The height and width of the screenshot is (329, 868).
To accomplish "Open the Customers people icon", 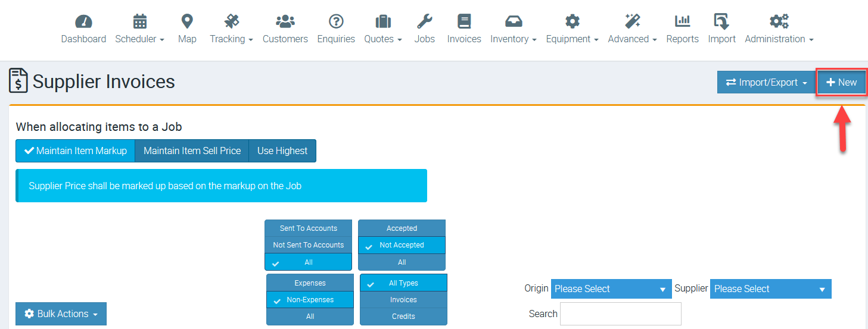I will tap(285, 21).
